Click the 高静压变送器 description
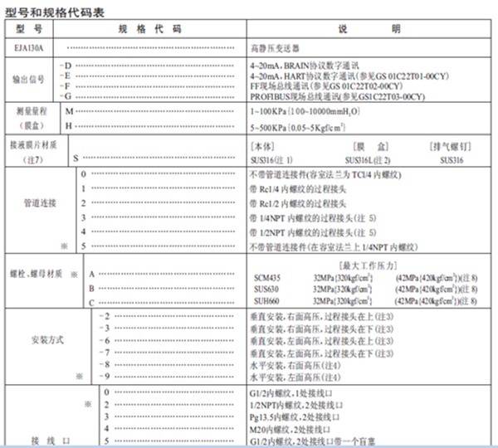The image size is (498, 448). (x=275, y=49)
